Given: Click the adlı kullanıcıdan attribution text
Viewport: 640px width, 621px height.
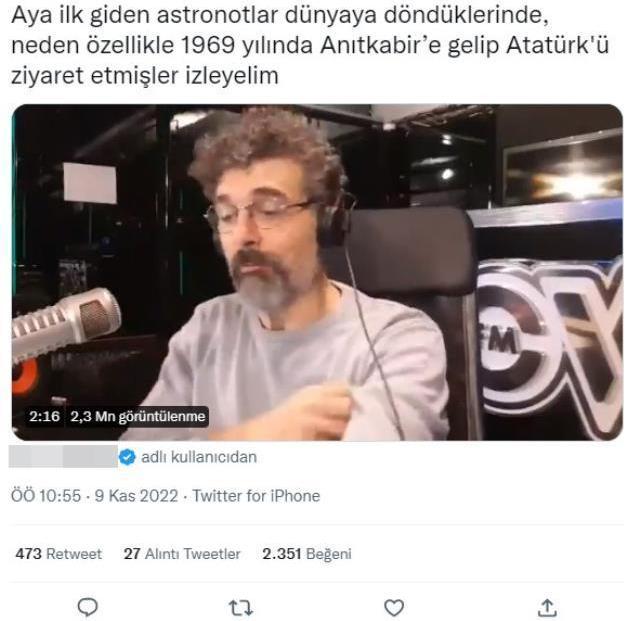Looking at the screenshot, I should point(199,457).
